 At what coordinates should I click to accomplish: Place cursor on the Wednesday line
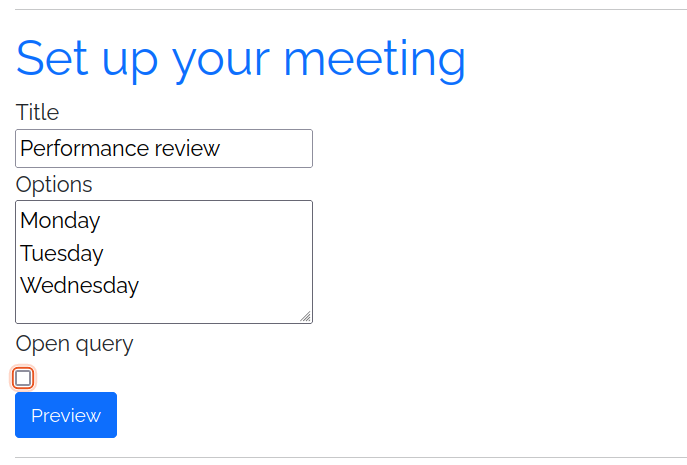tap(80, 285)
